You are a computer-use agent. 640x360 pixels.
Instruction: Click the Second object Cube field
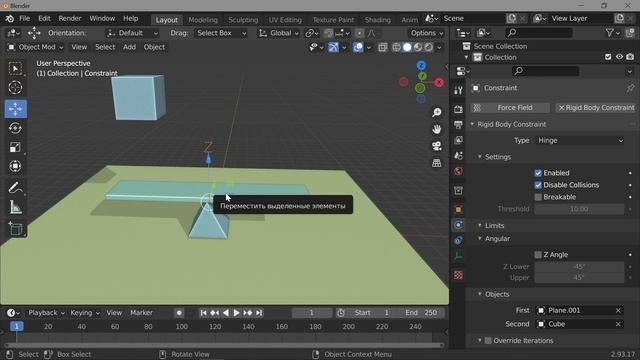click(580, 324)
